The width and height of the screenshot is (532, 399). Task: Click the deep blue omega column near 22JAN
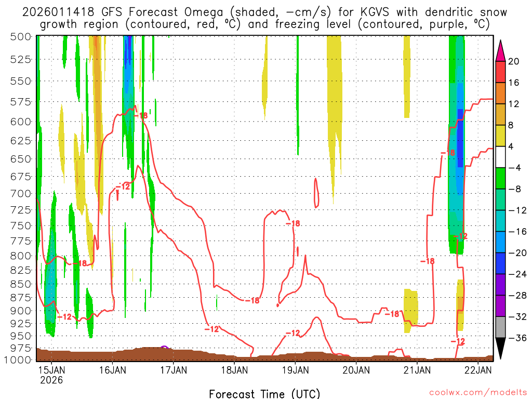(x=460, y=139)
